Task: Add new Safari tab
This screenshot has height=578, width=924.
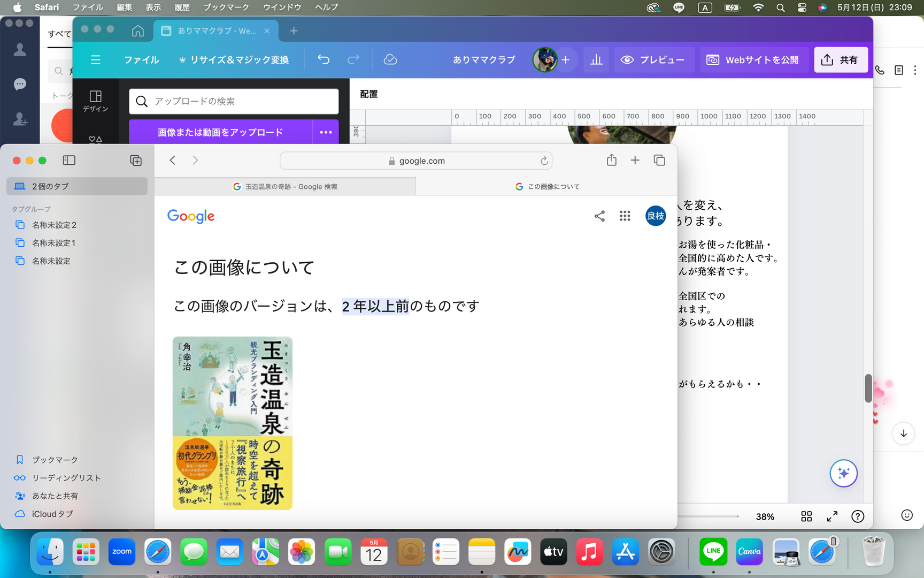Action: click(635, 160)
